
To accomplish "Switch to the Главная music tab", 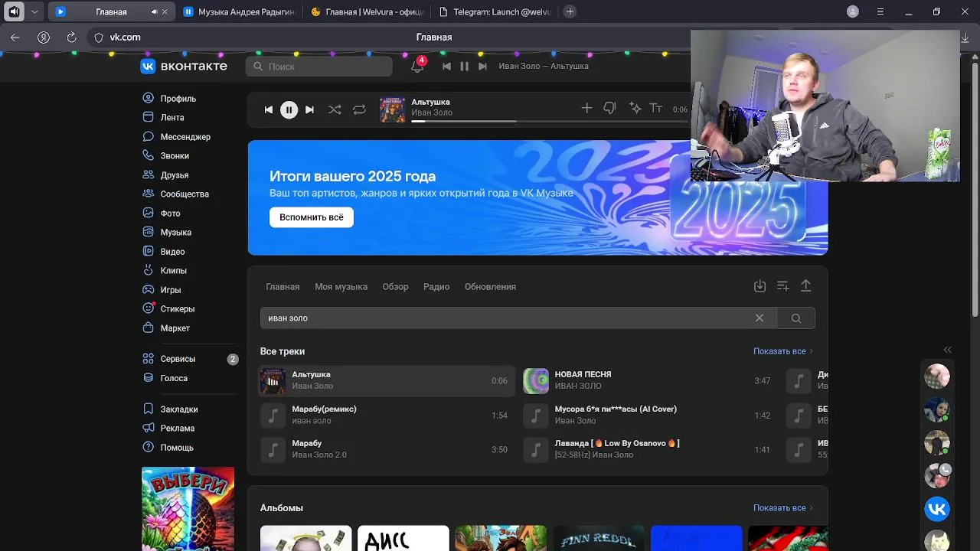I will (x=283, y=287).
